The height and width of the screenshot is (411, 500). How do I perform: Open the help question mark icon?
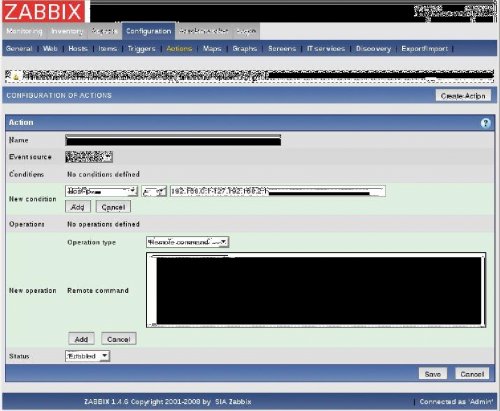[x=485, y=123]
